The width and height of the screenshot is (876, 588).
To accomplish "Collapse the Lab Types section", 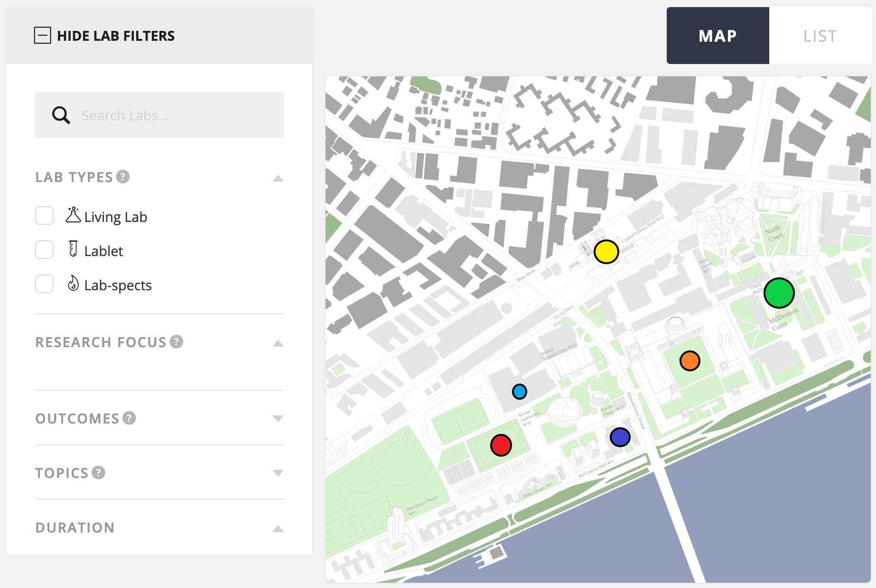I will point(278,178).
